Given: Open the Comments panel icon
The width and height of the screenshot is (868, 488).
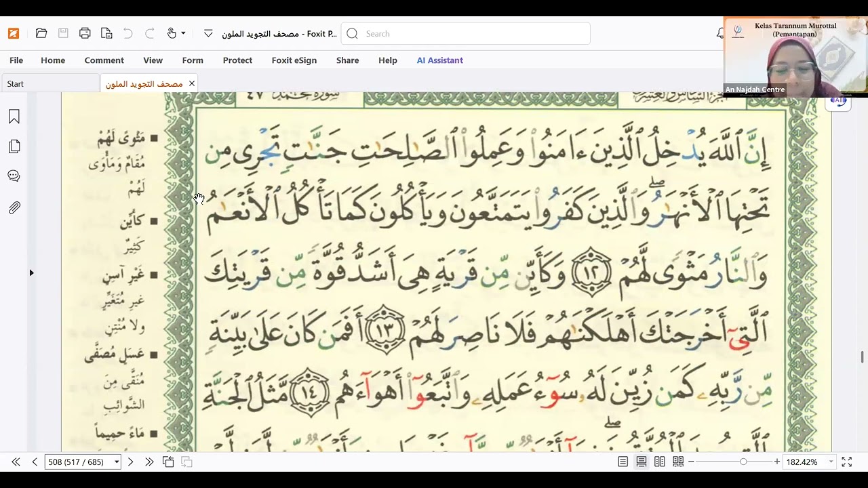Looking at the screenshot, I should pos(14,176).
